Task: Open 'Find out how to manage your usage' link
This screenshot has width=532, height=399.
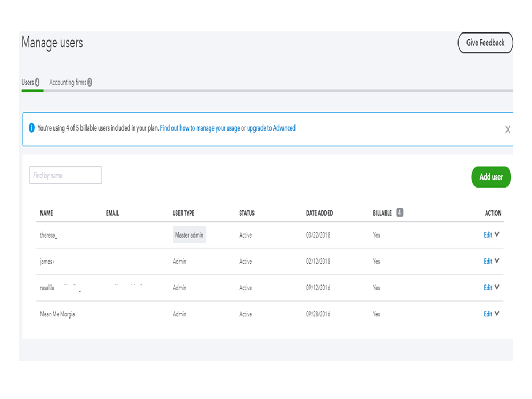Action: (200, 128)
